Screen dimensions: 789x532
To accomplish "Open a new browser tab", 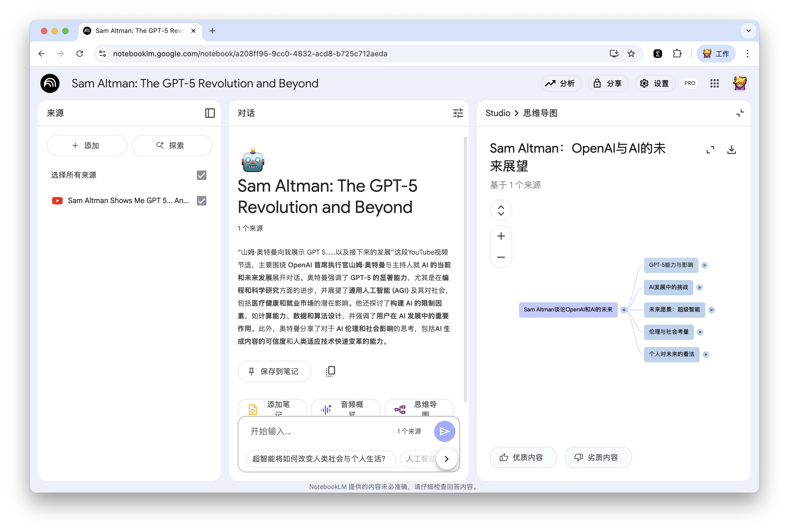I will point(213,31).
